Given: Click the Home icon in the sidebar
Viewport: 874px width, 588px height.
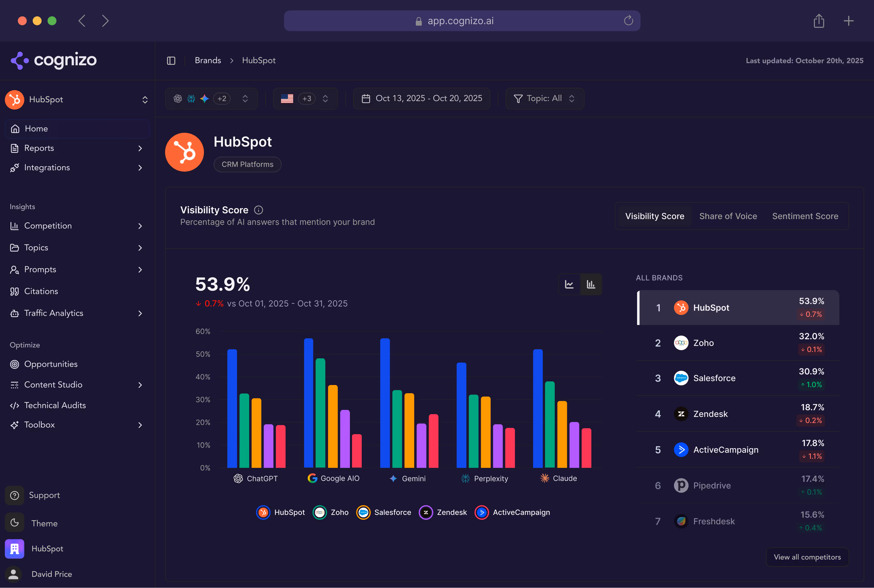Looking at the screenshot, I should click(x=15, y=129).
